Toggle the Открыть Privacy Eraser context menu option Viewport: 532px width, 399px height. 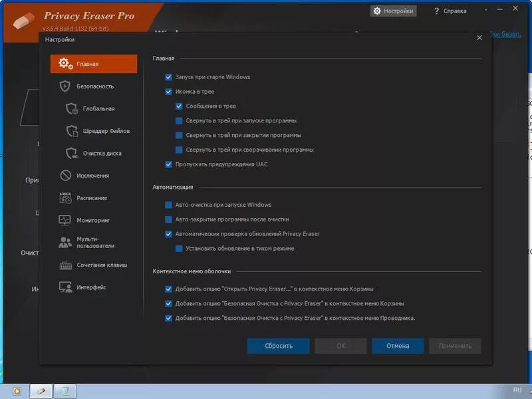tap(168, 289)
